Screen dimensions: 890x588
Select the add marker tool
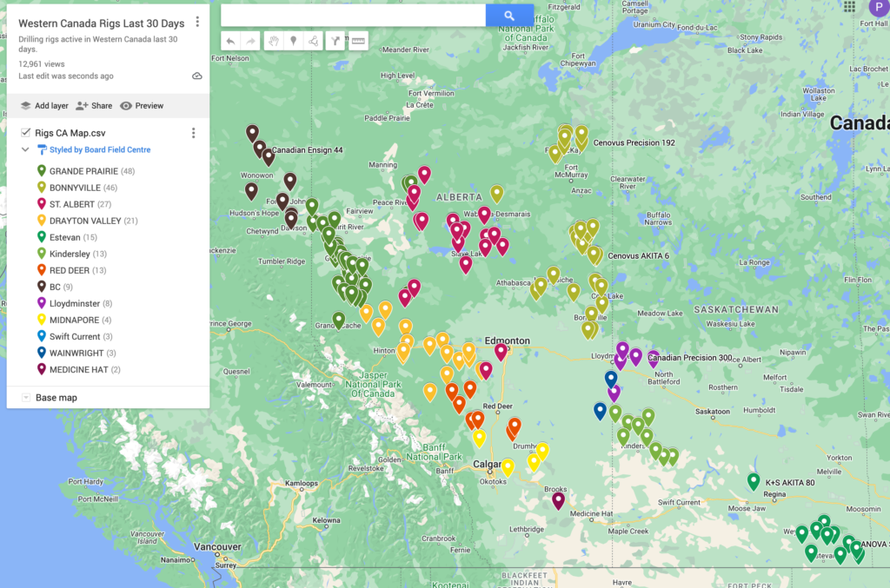[x=294, y=41]
